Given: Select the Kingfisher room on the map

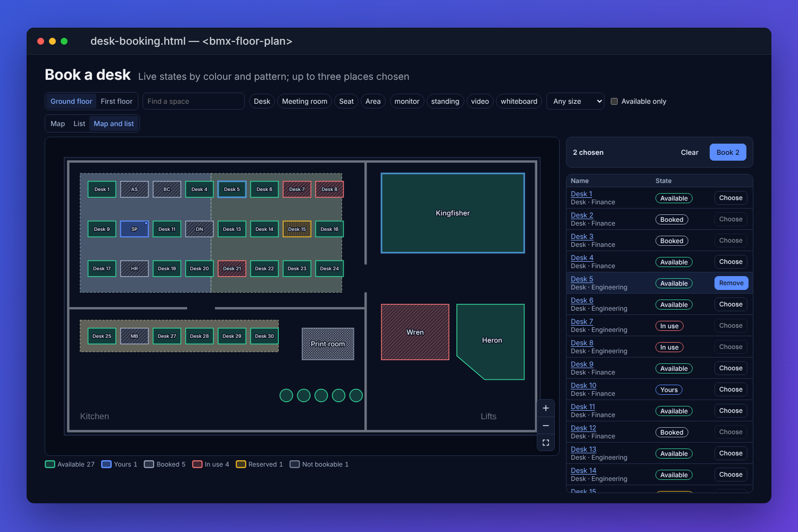Looking at the screenshot, I should click(453, 213).
